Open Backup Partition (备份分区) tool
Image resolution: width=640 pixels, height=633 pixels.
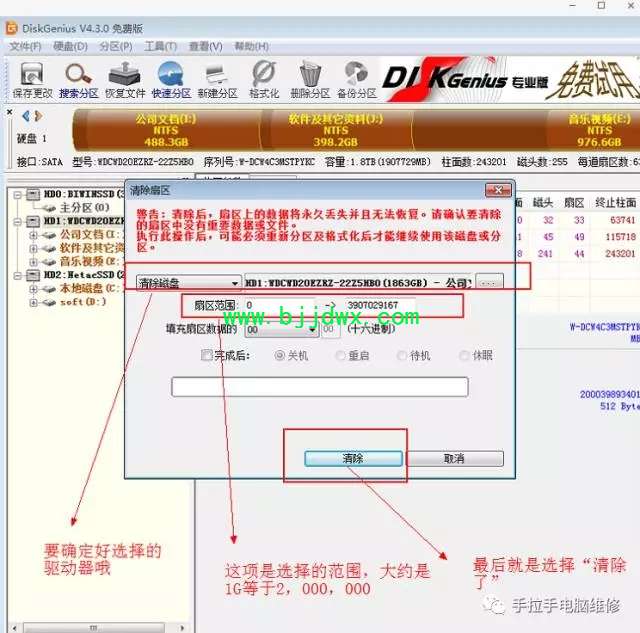click(356, 80)
